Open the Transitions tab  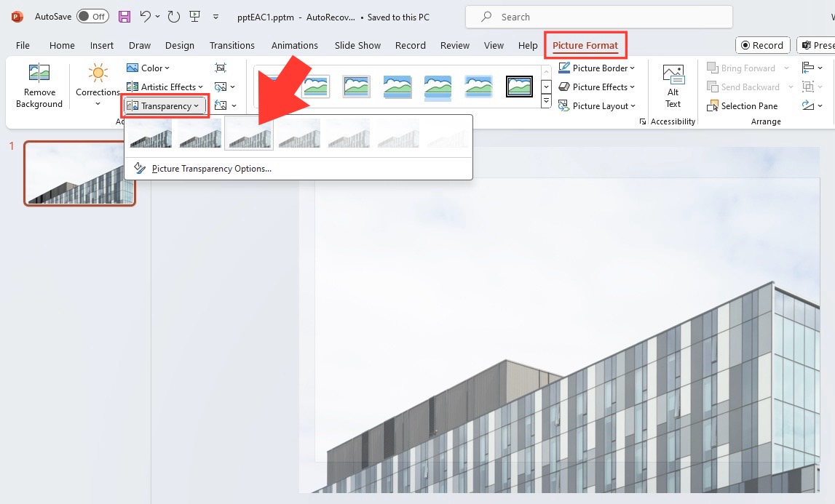tap(232, 45)
